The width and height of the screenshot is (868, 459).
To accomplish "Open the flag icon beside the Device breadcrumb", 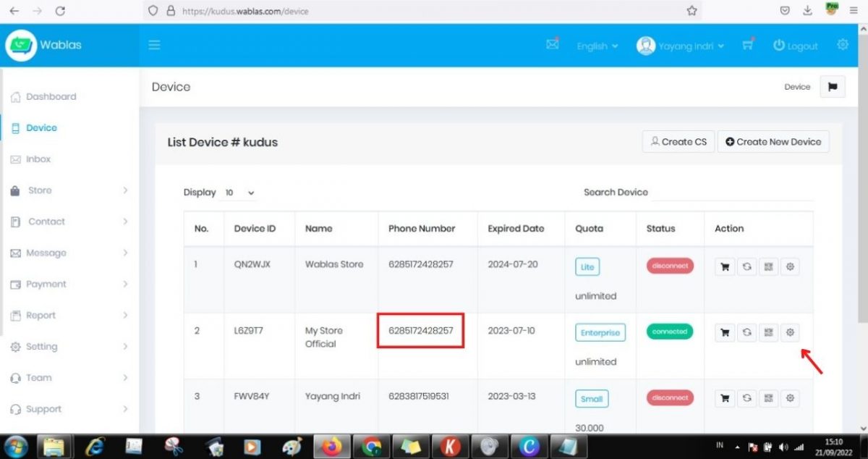I will pos(832,86).
